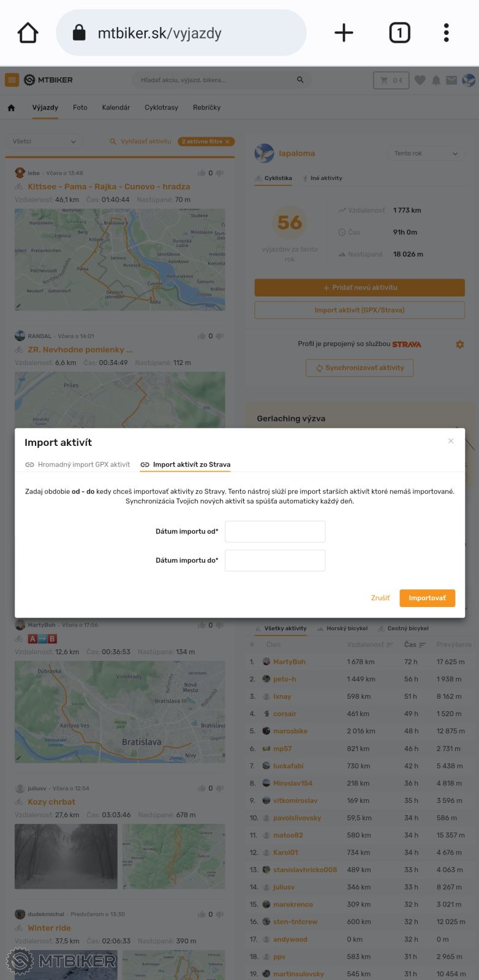This screenshot has width=479, height=980.
Task: Open the browser tab switcher
Action: [399, 33]
